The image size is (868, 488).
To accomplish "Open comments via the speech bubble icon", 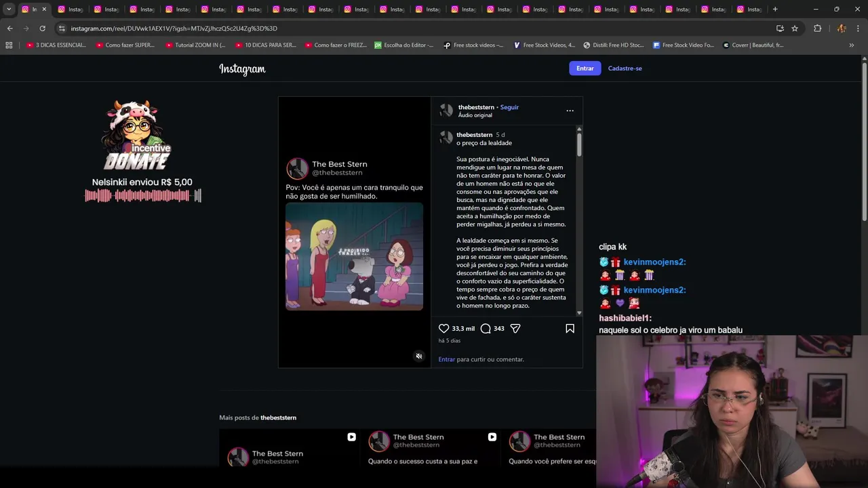I will [x=486, y=329].
